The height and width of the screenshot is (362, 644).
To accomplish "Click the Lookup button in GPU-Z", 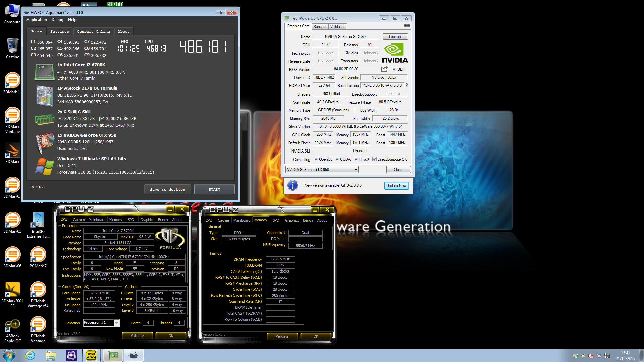I will [395, 37].
